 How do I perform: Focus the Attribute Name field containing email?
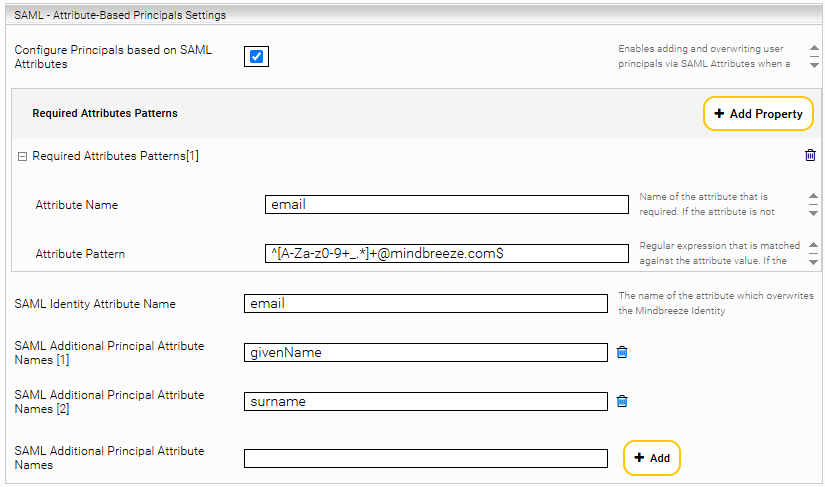[447, 204]
